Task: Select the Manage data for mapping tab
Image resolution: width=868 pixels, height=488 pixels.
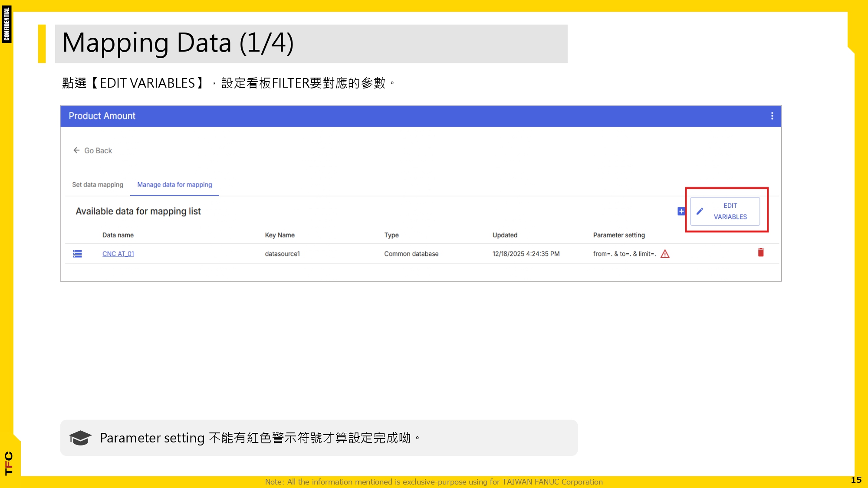Action: (x=174, y=184)
